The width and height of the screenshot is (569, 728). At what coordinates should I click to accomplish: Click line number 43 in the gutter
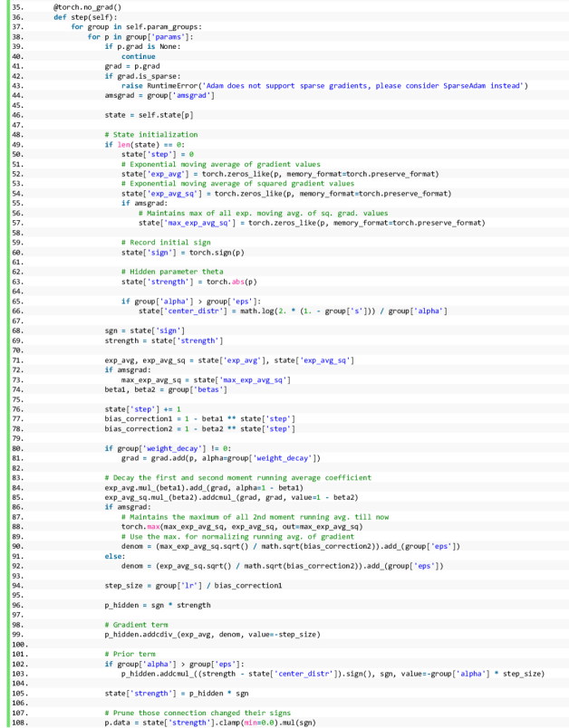[x=15, y=85]
